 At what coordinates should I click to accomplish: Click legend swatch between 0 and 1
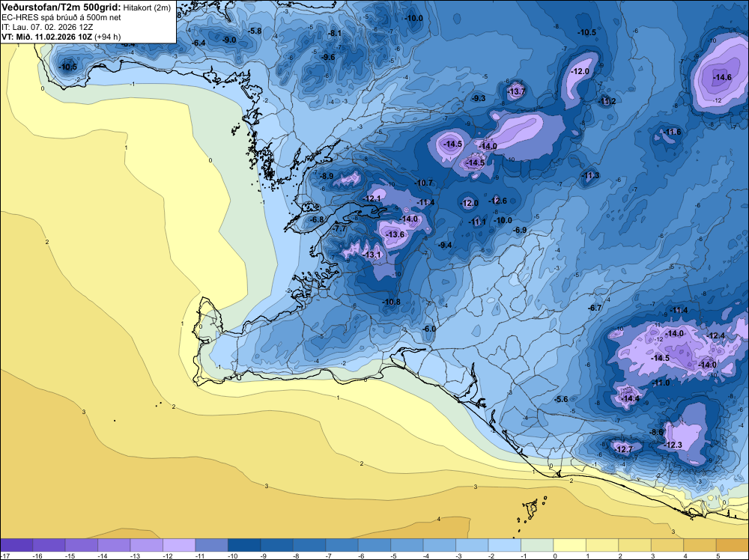(x=569, y=545)
